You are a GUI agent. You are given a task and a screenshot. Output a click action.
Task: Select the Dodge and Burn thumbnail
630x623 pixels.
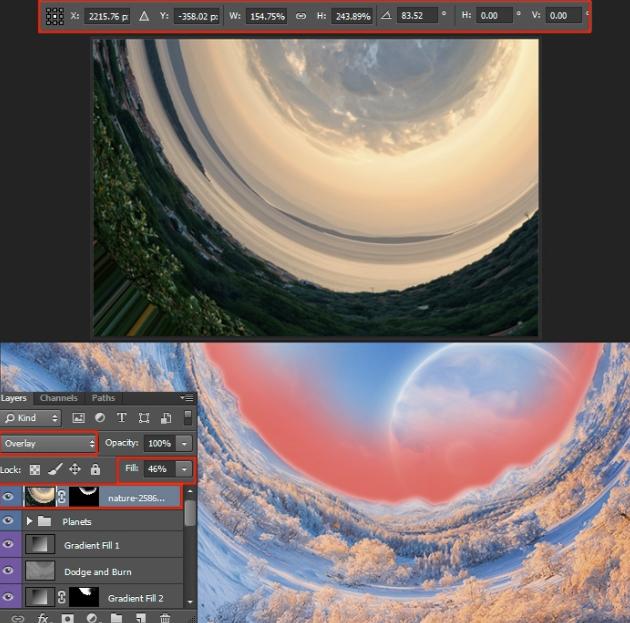coord(40,571)
